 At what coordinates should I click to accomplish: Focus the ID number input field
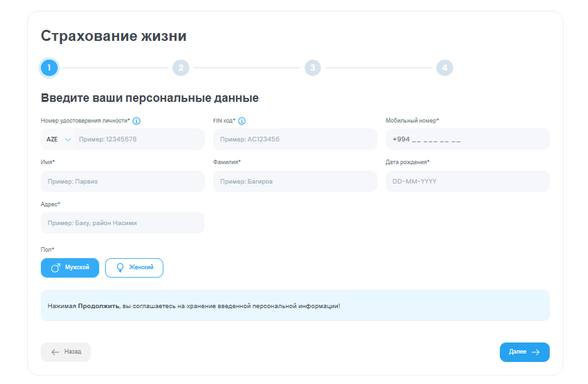coord(139,139)
